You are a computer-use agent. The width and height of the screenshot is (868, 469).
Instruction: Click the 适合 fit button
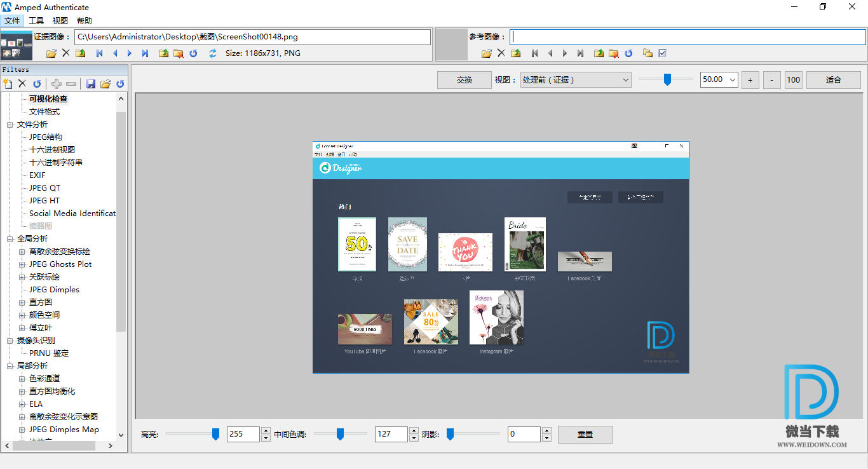point(834,80)
